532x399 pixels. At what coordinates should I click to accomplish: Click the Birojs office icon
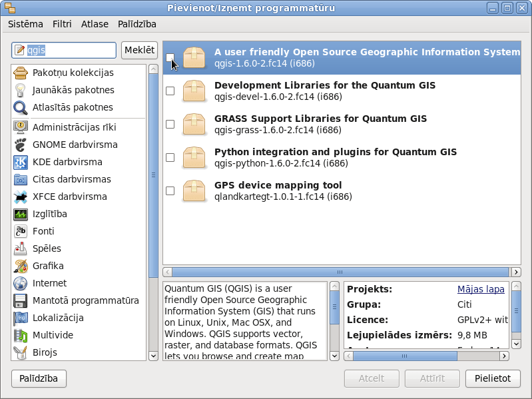coord(21,352)
